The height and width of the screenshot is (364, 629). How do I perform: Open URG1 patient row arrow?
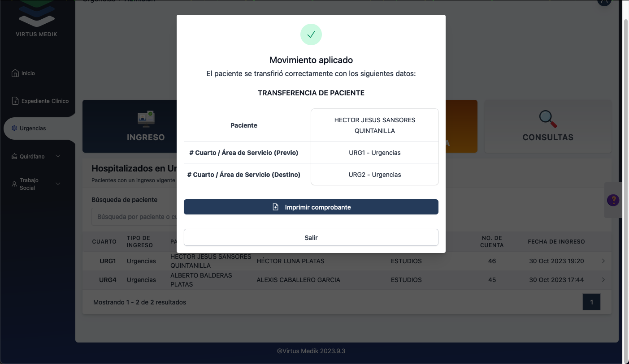[603, 261]
